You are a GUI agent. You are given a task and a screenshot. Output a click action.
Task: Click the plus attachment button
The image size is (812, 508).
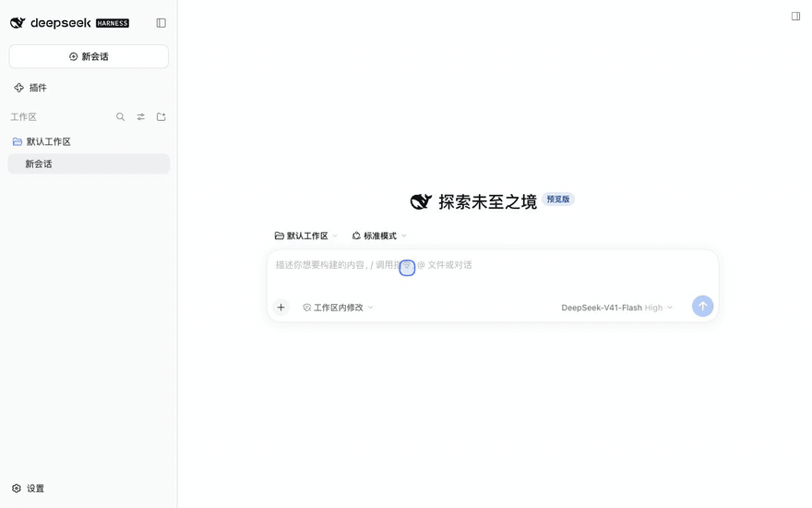(281, 308)
